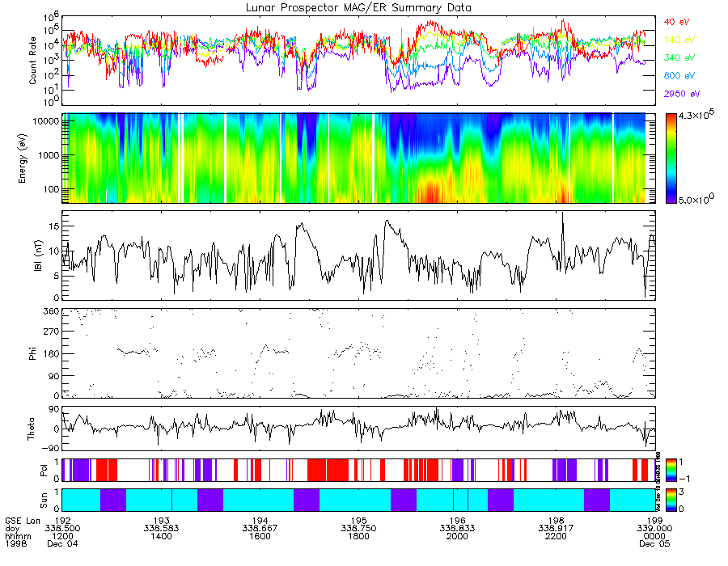This screenshot has width=728, height=566.
Task: Click the '|B| (nT)' axis label
Action: coord(38,256)
